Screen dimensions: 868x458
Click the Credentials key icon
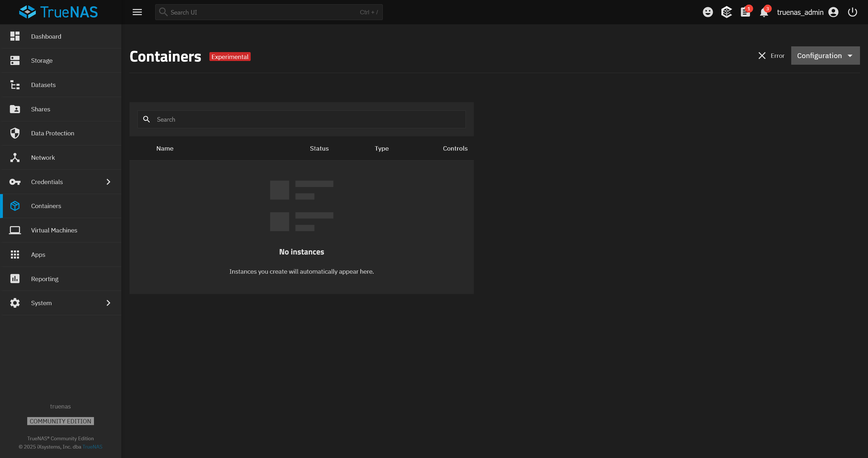[x=15, y=182]
